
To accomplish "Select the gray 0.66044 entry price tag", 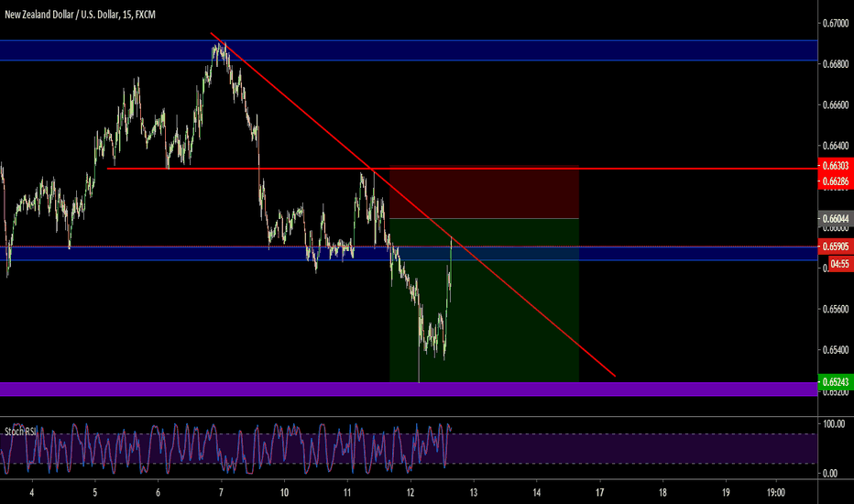I will [836, 219].
